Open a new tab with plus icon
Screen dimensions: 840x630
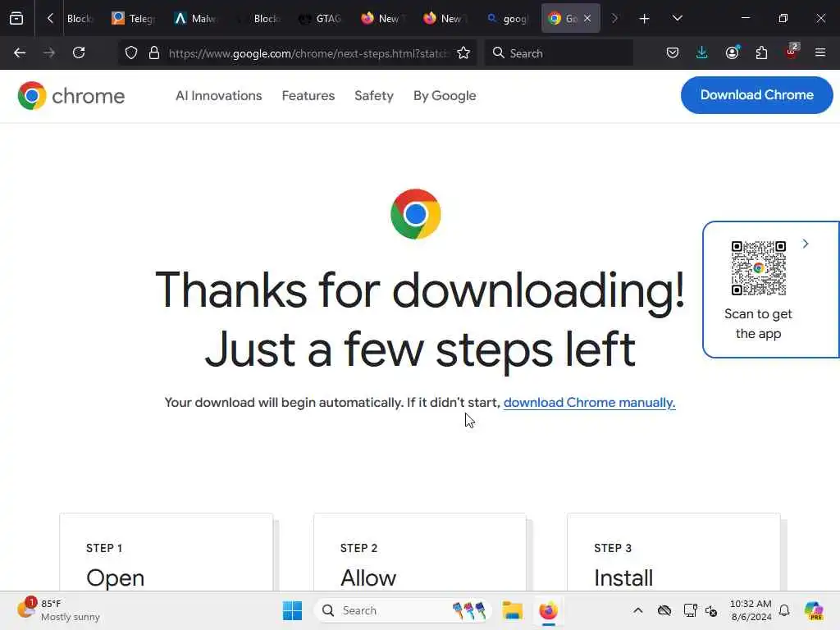[x=645, y=19]
